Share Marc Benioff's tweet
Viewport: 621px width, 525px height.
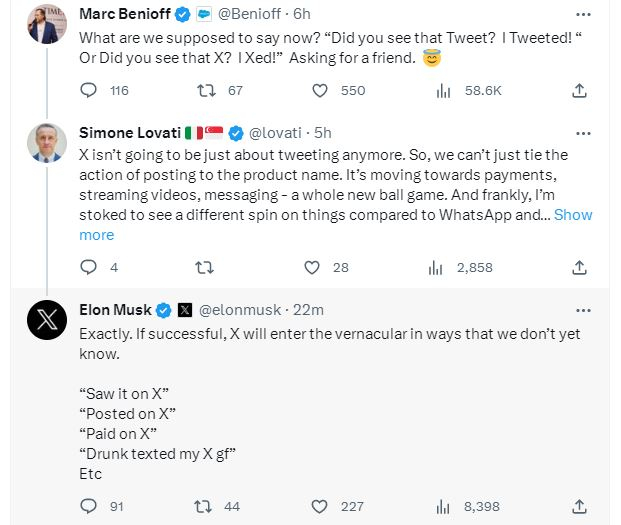579,91
